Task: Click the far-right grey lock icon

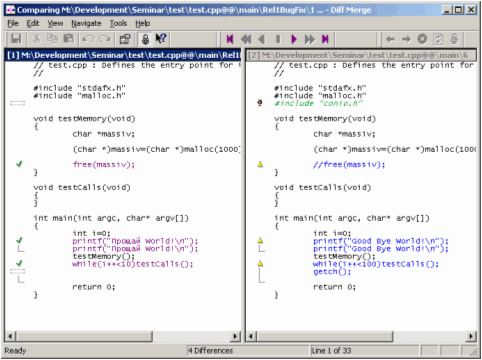Action: click(x=454, y=39)
